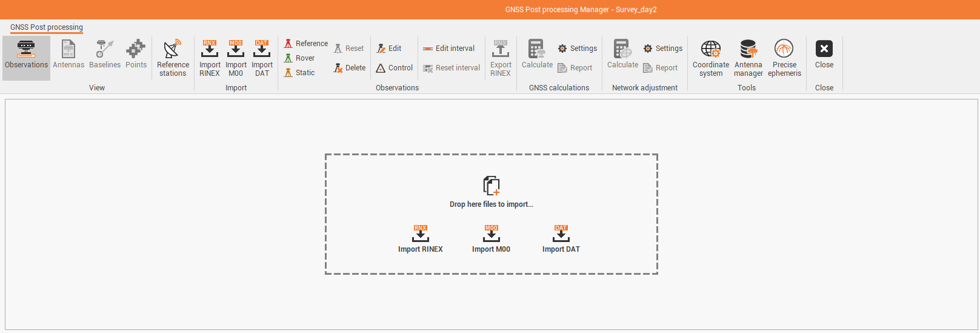Set observation as Reference
The width and height of the screenshot is (980, 333).
306,44
